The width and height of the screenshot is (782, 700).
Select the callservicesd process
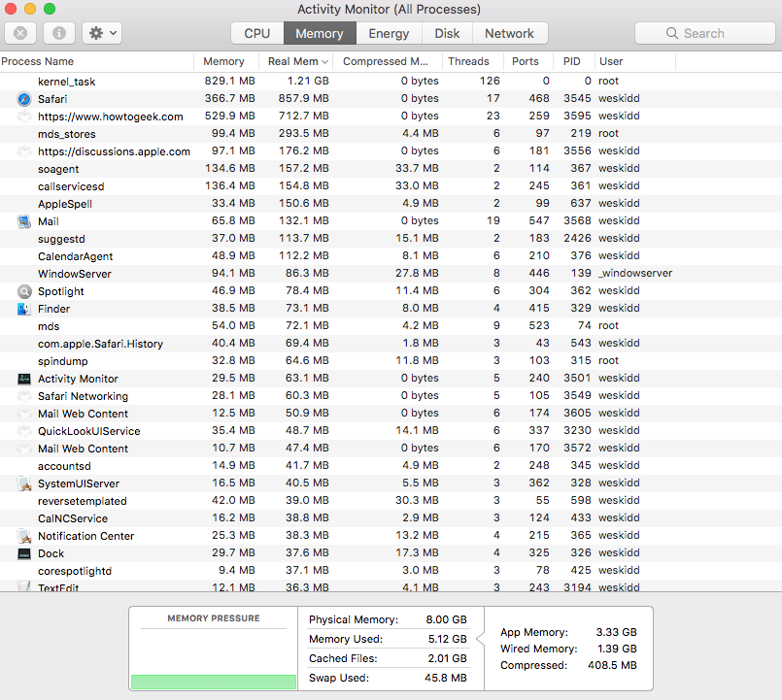click(391, 186)
